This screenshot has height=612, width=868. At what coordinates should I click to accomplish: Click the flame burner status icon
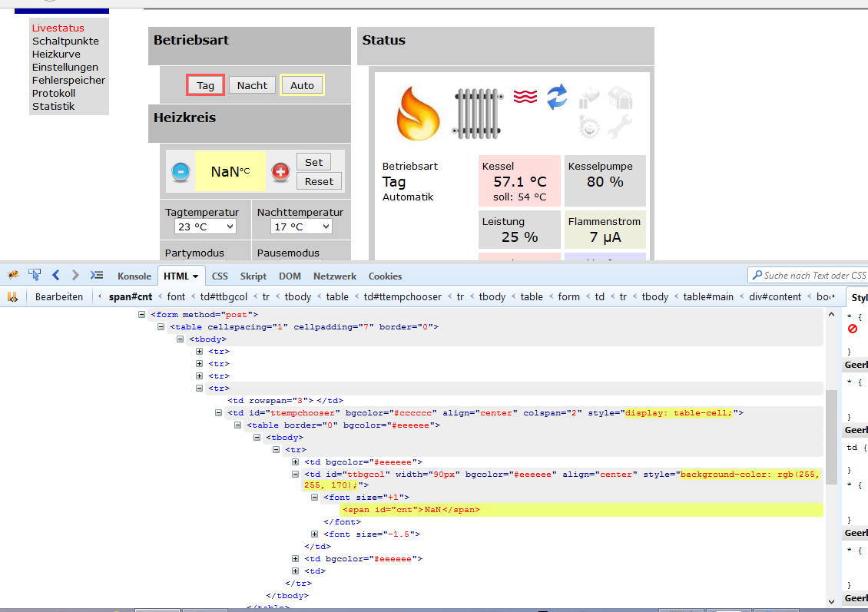(418, 113)
